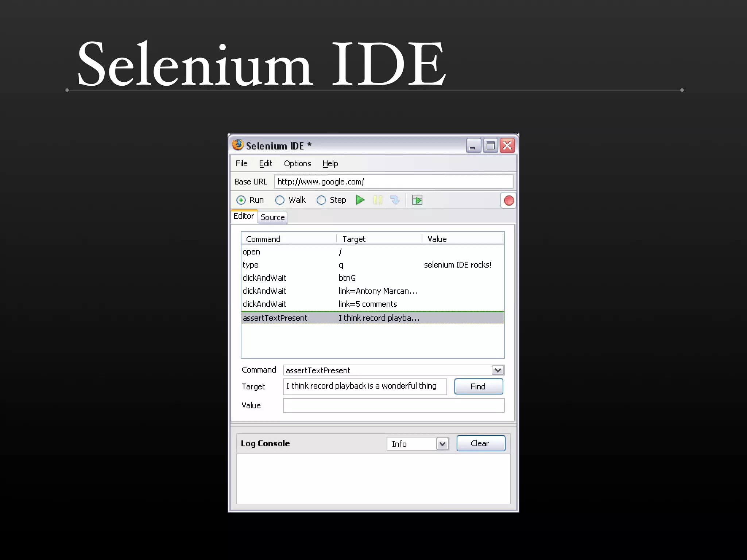Click the Command column header
This screenshot has height=560, width=747.
pos(289,239)
